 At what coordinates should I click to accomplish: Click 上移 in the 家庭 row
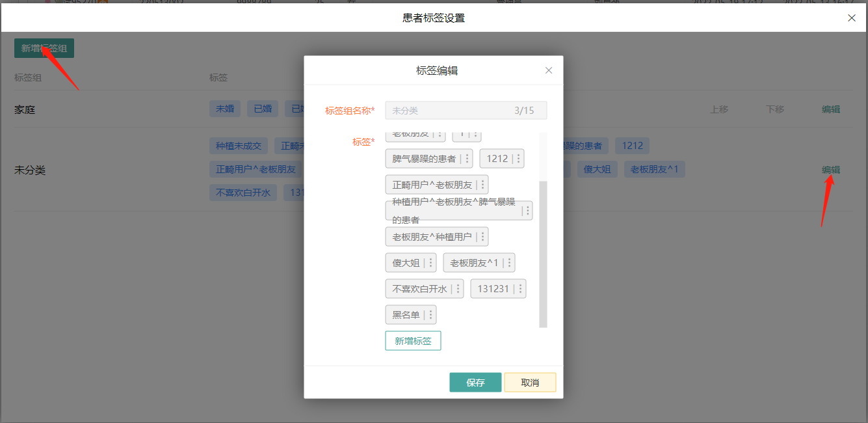click(x=719, y=109)
